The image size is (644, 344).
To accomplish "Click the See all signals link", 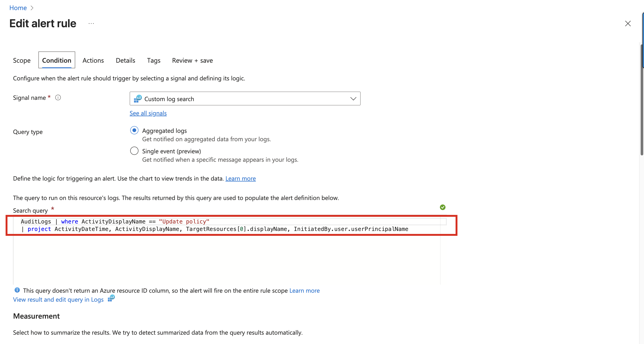I will pyautogui.click(x=148, y=113).
